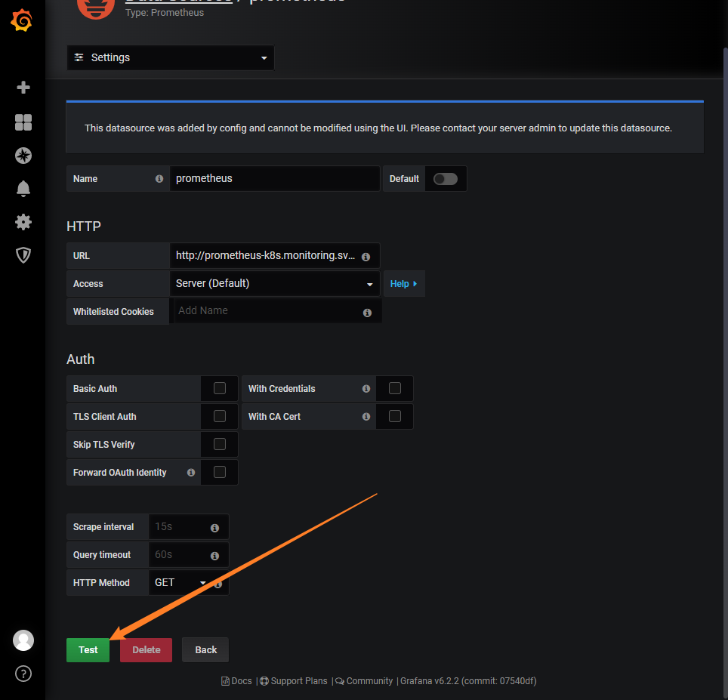728x700 pixels.
Task: Open the Help question mark icon
Action: tap(23, 674)
